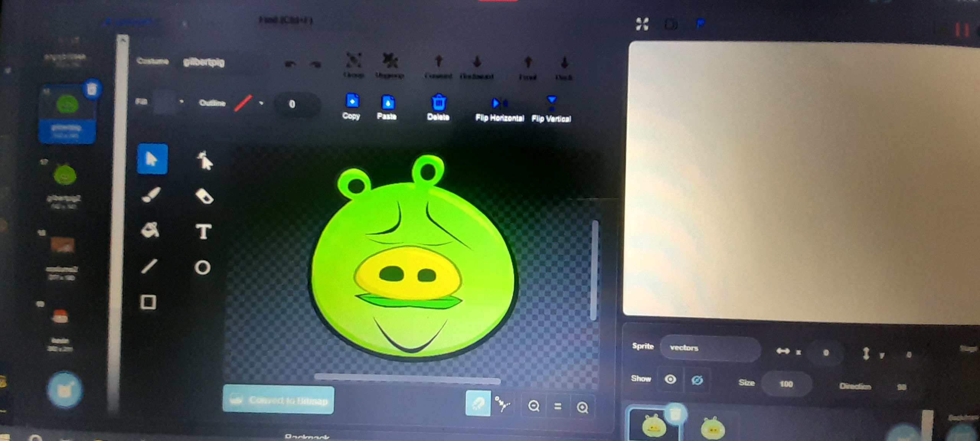Select the Rectangle tool

(x=148, y=302)
